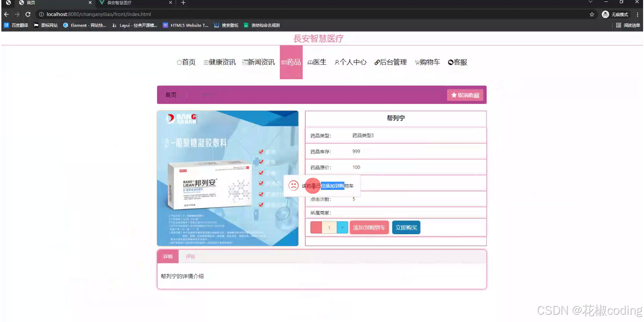Open 图标网站 bookmark
The width and height of the screenshot is (644, 322).
(x=45, y=25)
